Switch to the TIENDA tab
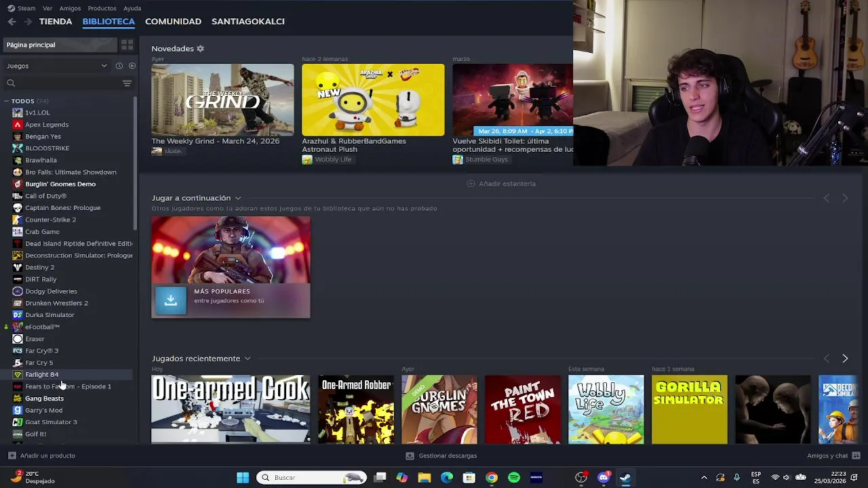Screen dimensions: 868x488 [56, 22]
